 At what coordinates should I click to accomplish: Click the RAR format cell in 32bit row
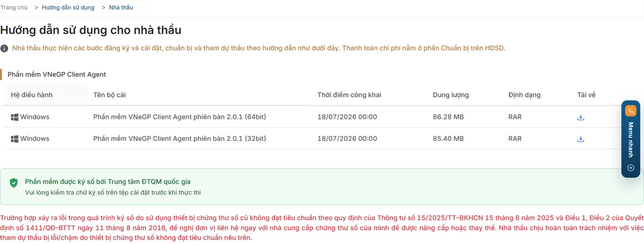point(515,139)
